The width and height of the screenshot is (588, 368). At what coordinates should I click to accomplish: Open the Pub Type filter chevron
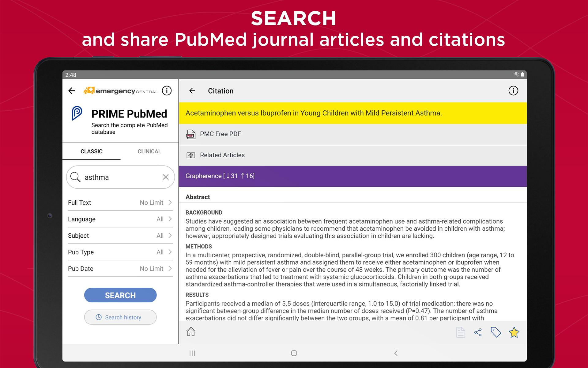click(x=170, y=252)
